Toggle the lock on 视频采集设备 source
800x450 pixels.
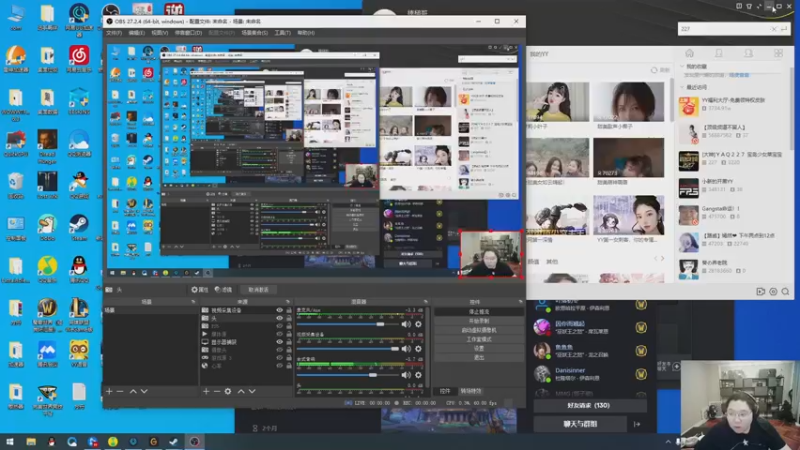[x=289, y=310]
